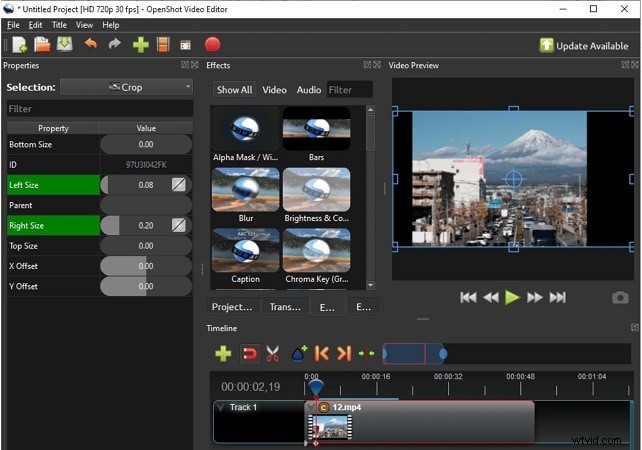
Task: Select the Bars effect thumbnail
Action: point(316,129)
